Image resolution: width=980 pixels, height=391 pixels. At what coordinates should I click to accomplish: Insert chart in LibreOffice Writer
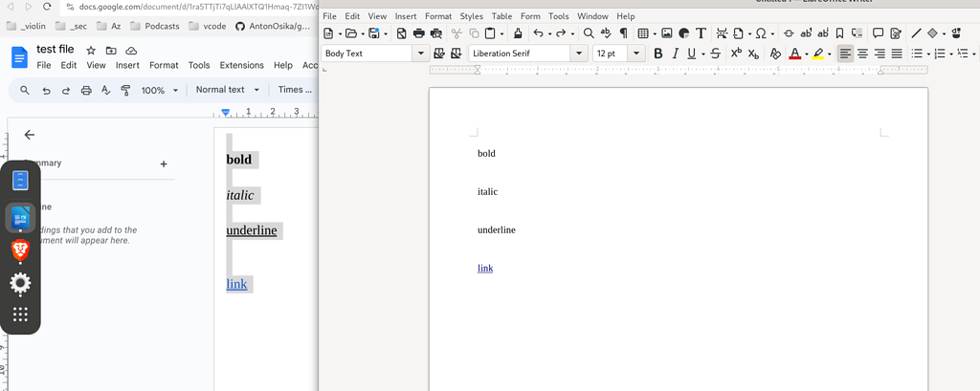[683, 33]
